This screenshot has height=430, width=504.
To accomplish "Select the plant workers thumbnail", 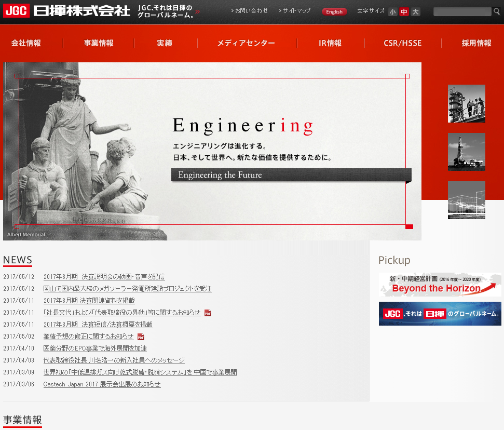I will point(467,103).
